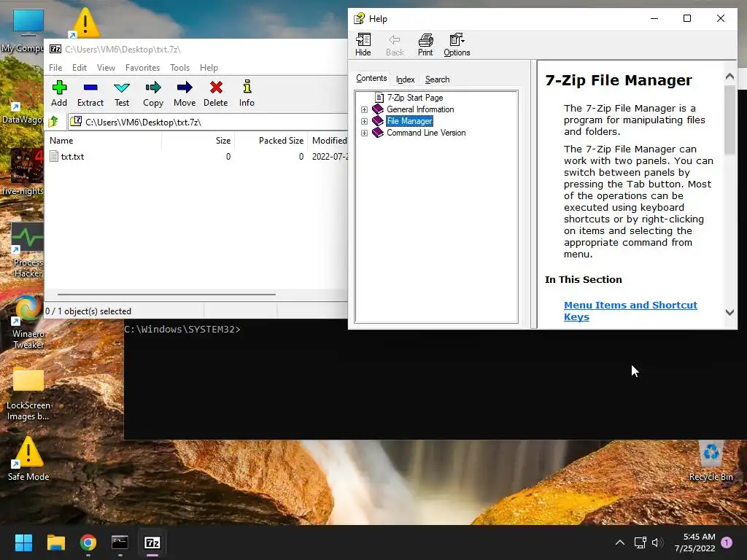Select Command Line Version tree item
The width and height of the screenshot is (747, 560).
tap(426, 133)
